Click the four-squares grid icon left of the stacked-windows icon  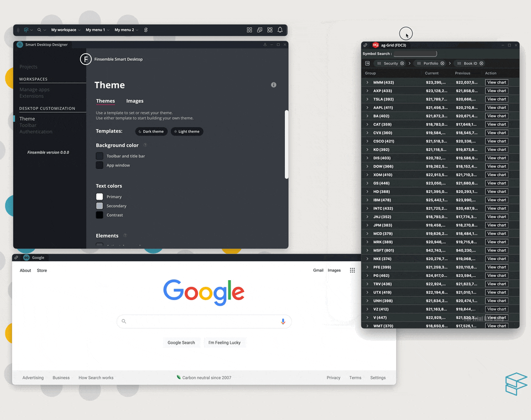pos(249,30)
